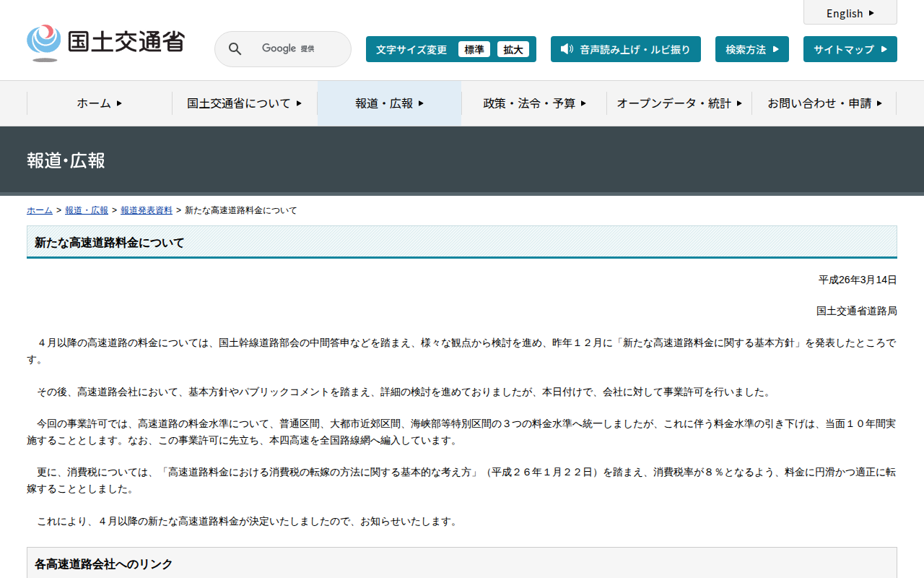Click the 報道・広報 breadcrumb link
This screenshot has width=924, height=578.
pos(87,210)
